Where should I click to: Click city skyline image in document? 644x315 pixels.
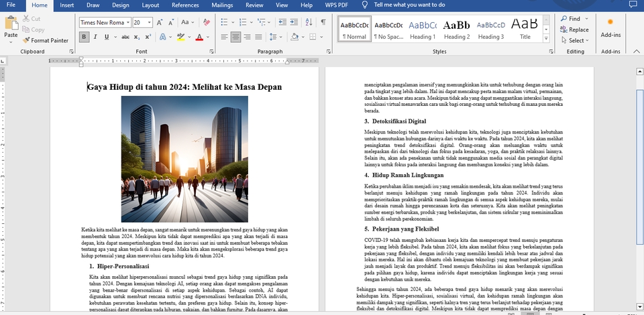184,159
